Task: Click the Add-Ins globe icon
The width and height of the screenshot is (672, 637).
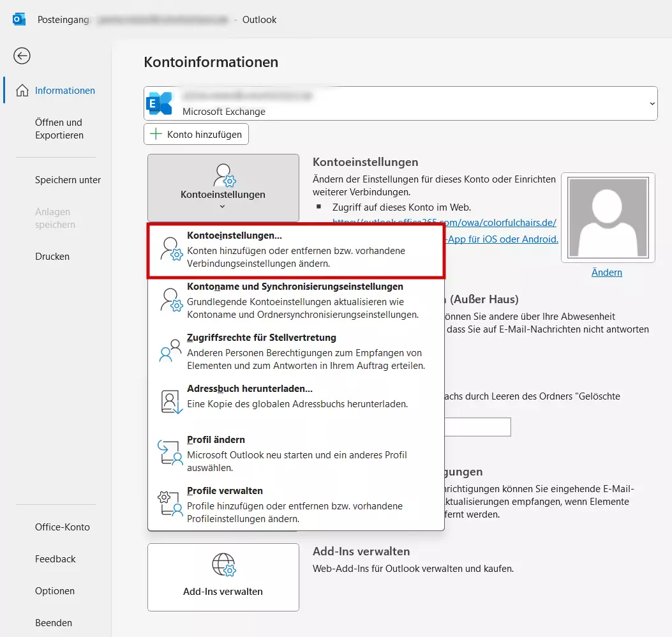Action: click(223, 565)
